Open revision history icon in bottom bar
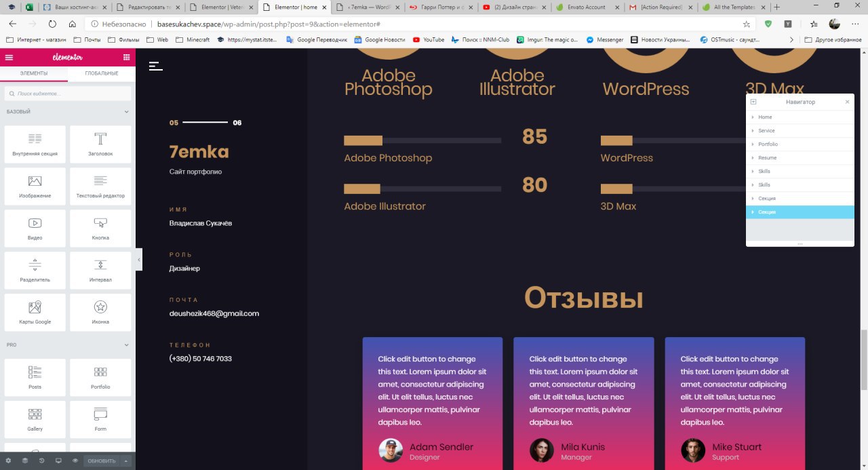The width and height of the screenshot is (868, 470). [41, 461]
